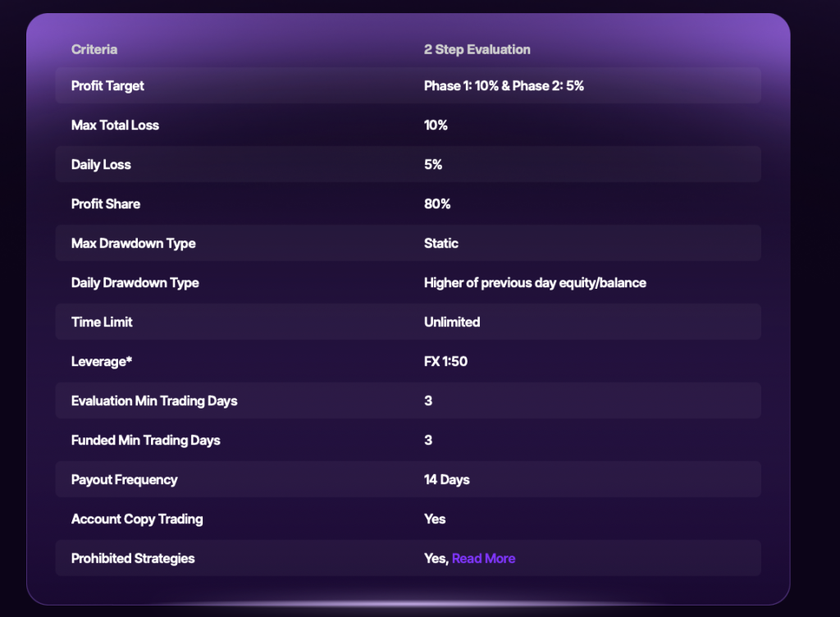The width and height of the screenshot is (840, 617).
Task: Select the Max Drawdown Type label
Action: click(133, 243)
